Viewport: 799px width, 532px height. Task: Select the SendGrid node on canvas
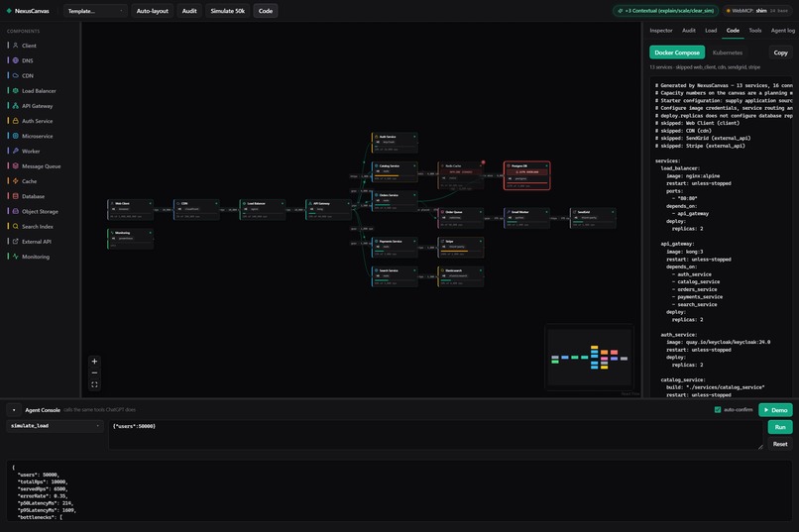point(593,218)
